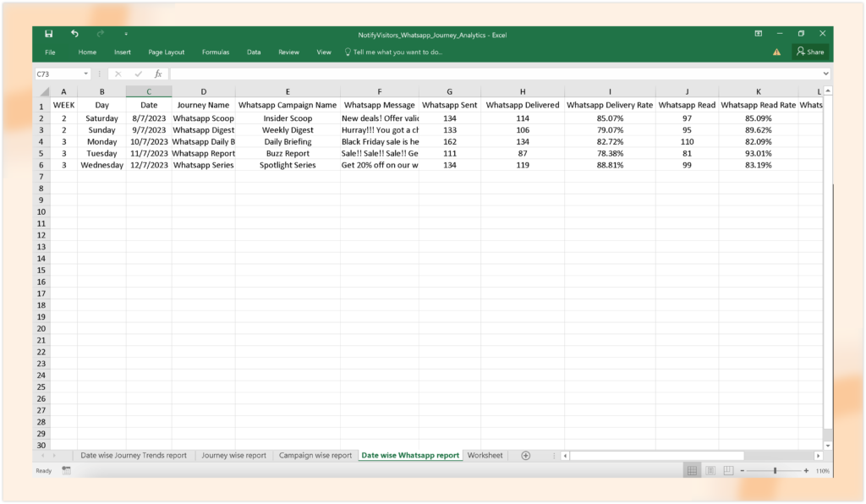The height and width of the screenshot is (504, 866).
Task: Switch to Campaign wise report sheet
Action: (315, 456)
